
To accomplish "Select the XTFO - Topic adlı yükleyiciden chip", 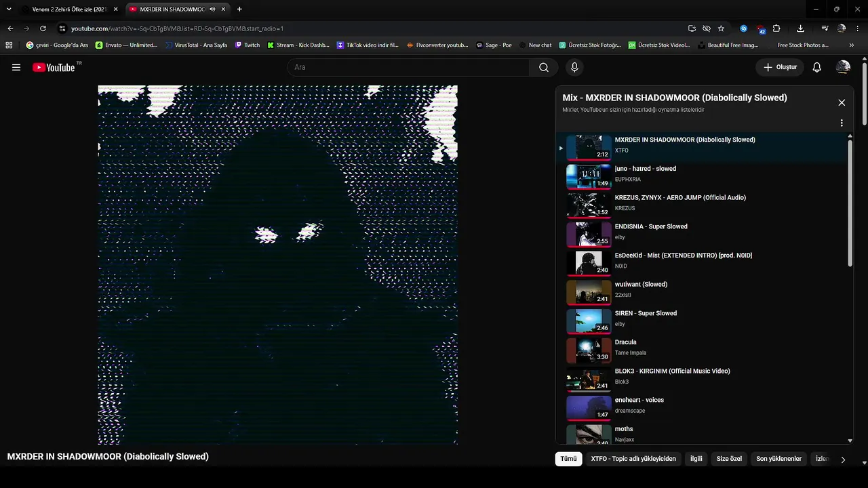I will coord(633,459).
